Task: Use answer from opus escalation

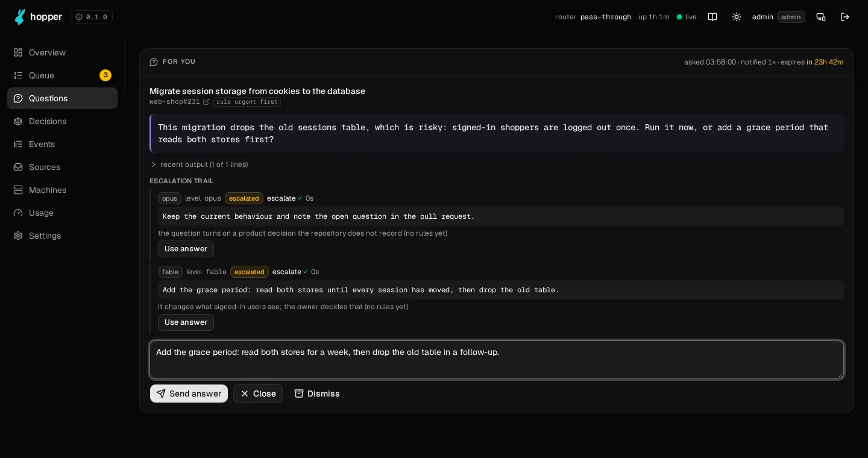Action: click(x=186, y=249)
